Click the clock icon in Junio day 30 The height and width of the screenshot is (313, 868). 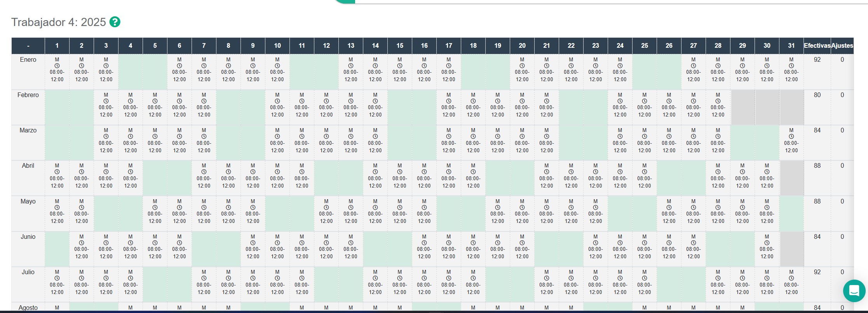point(767,243)
